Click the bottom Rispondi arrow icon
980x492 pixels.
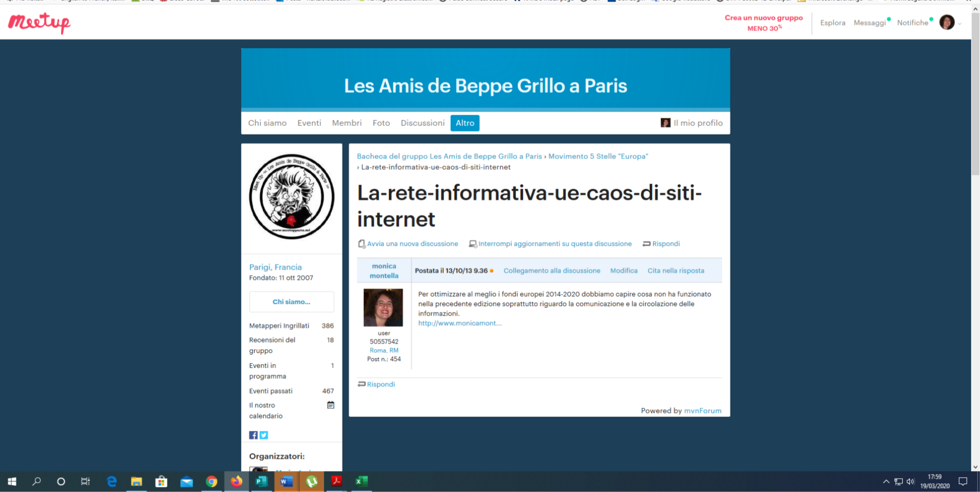tap(362, 384)
